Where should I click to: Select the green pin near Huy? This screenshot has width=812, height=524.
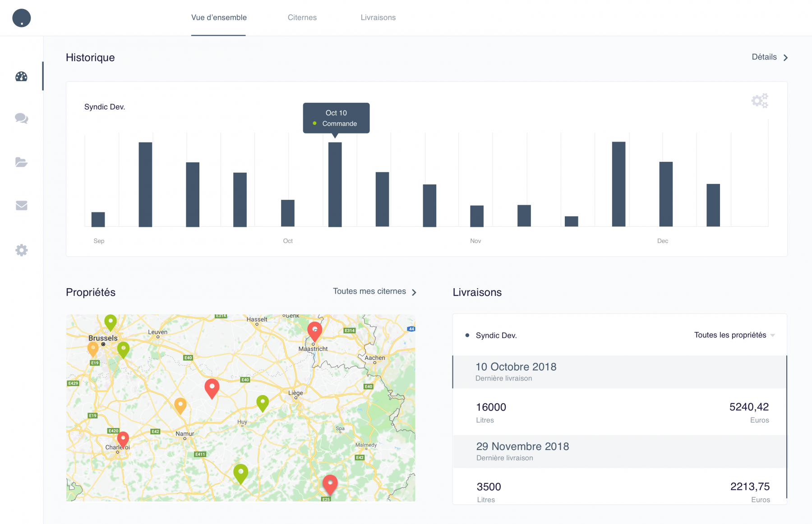tap(263, 403)
